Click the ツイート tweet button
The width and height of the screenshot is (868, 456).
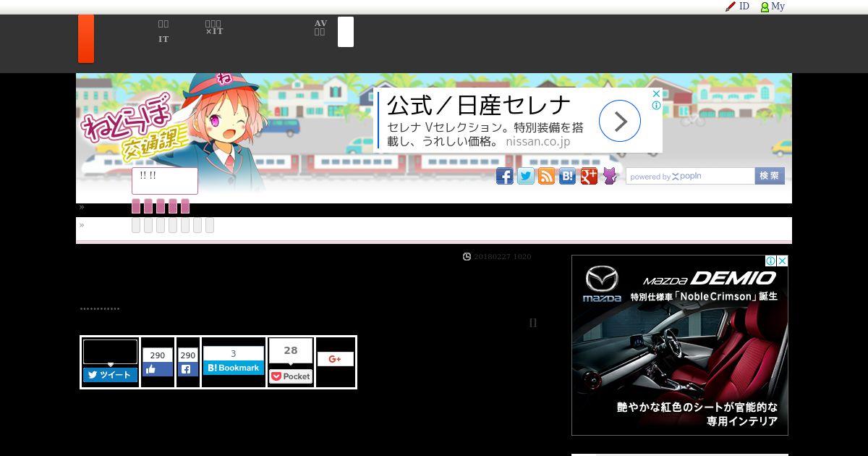(110, 375)
